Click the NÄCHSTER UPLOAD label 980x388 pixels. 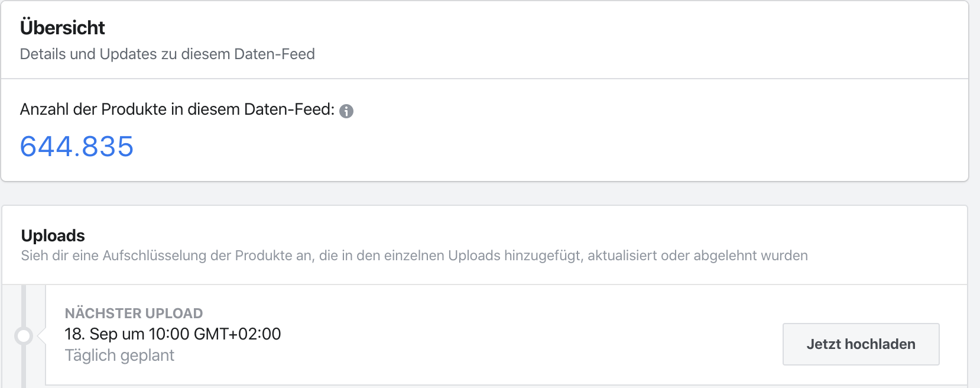tap(134, 313)
